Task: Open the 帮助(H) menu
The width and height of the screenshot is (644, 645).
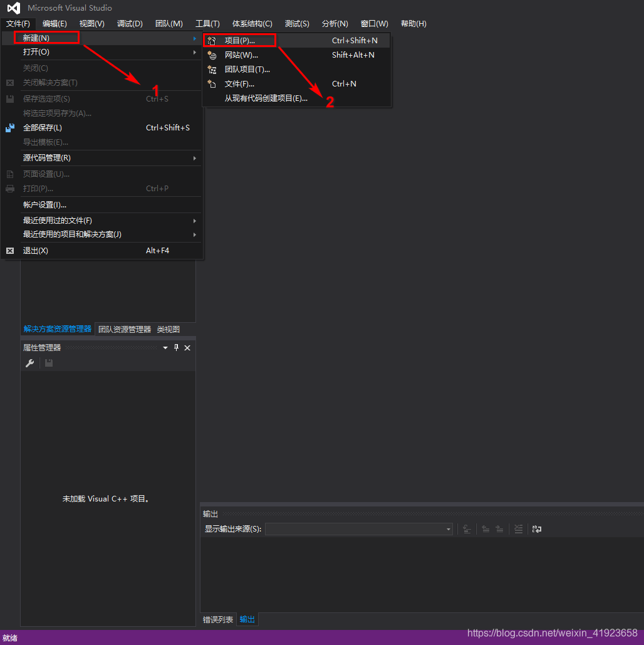Action: click(x=413, y=23)
